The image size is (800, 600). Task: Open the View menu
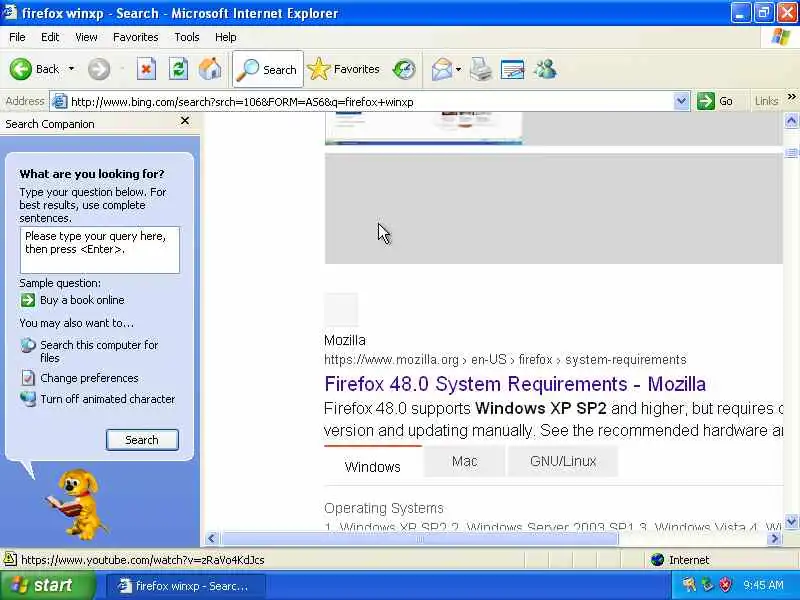[x=86, y=37]
